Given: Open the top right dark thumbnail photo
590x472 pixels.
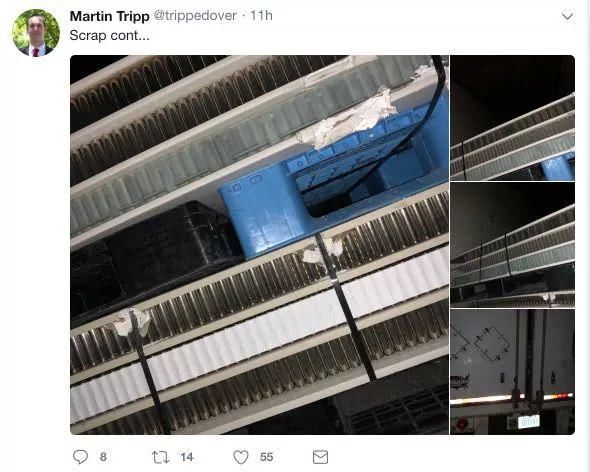Looking at the screenshot, I should tap(512, 118).
